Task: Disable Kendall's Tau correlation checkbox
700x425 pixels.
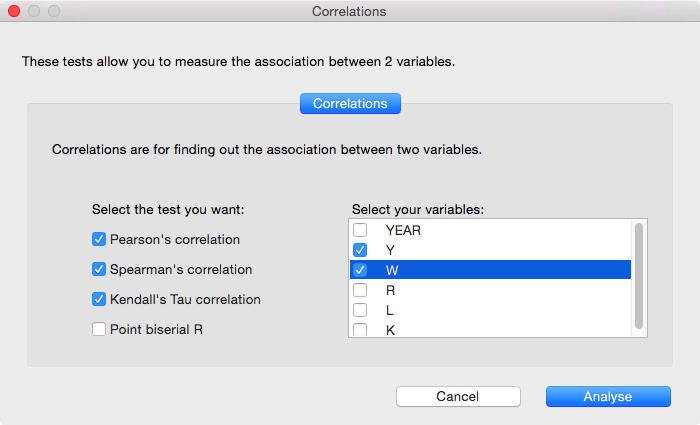Action: click(99, 299)
